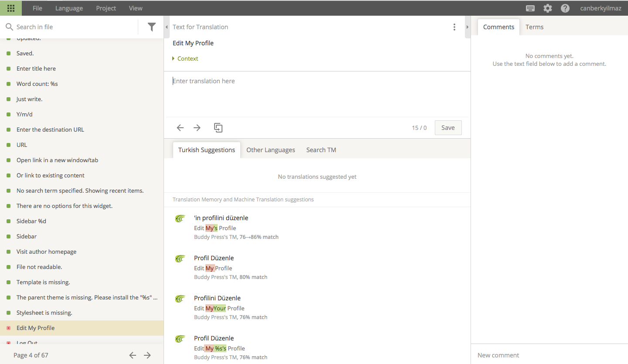Click the 'Page 4 of 67' indicator
The height and width of the screenshot is (364, 628).
tap(31, 355)
